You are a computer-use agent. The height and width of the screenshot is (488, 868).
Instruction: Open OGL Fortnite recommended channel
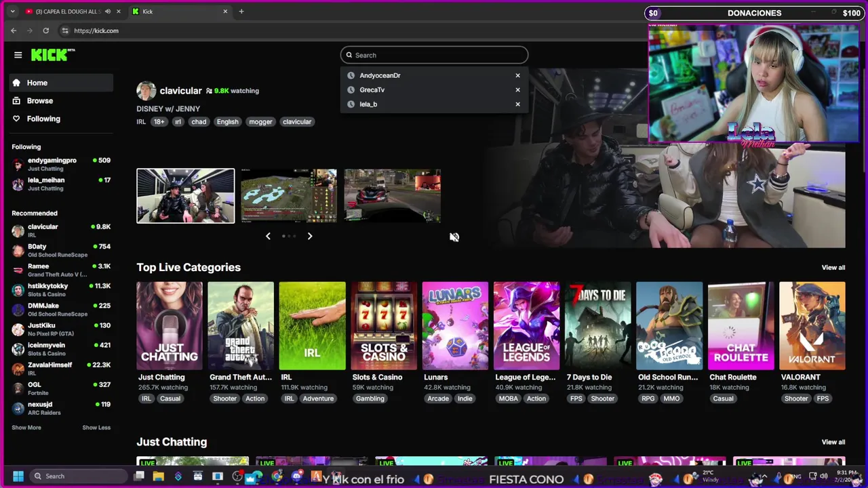[x=61, y=388]
